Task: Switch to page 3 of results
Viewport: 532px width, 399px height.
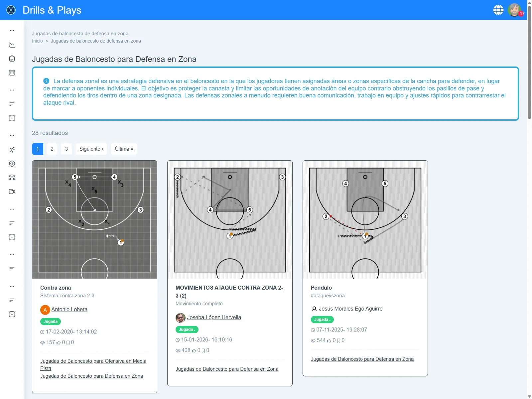Action: [x=66, y=149]
